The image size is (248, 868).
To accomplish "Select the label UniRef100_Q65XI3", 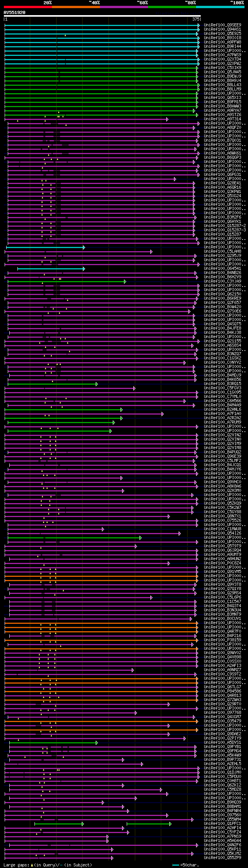I will 222,97.
